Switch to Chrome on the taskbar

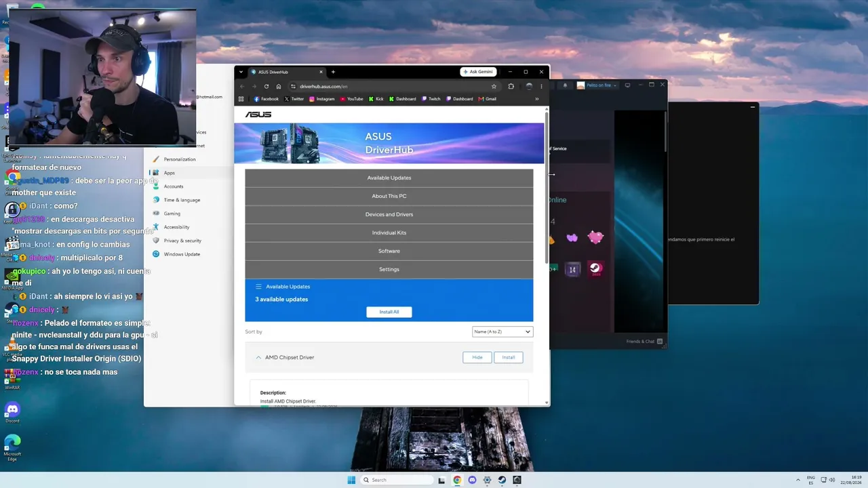coord(457,480)
